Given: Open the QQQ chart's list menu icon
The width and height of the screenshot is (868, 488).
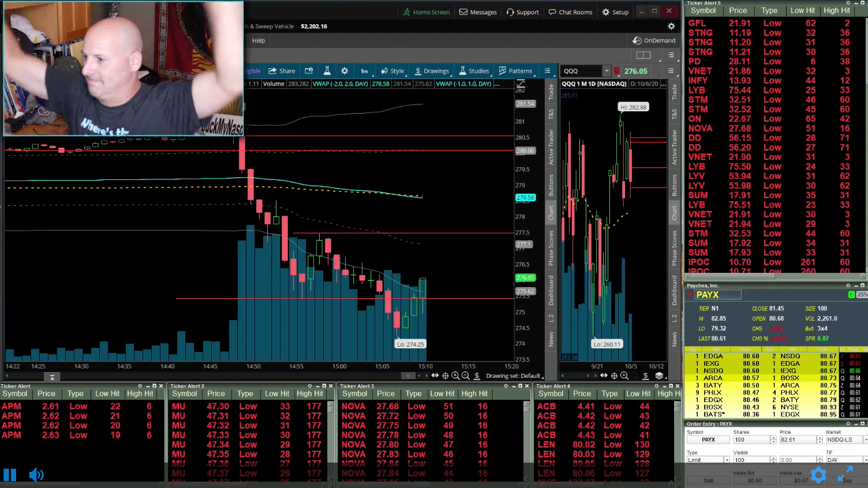Looking at the screenshot, I should (x=671, y=71).
